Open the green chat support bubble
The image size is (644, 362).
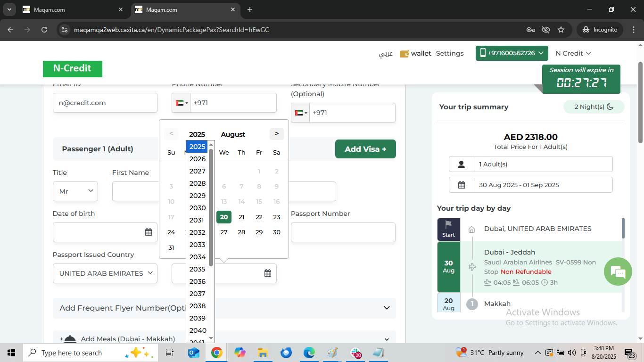click(618, 271)
